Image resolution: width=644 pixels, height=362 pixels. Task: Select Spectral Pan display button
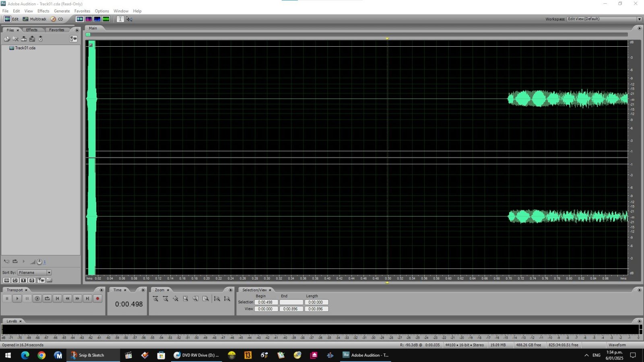(97, 19)
